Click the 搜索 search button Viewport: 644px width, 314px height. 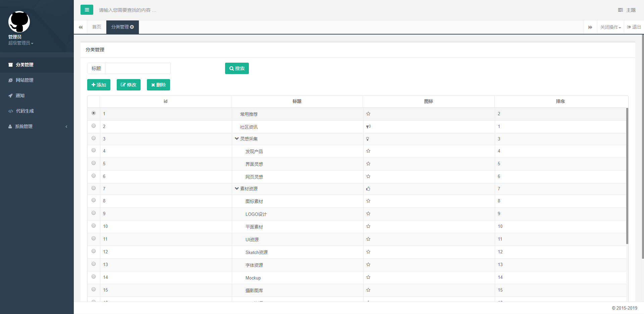pyautogui.click(x=237, y=68)
